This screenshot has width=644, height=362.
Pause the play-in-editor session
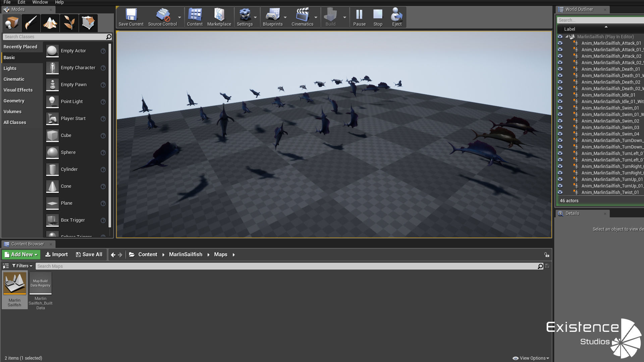(x=359, y=17)
